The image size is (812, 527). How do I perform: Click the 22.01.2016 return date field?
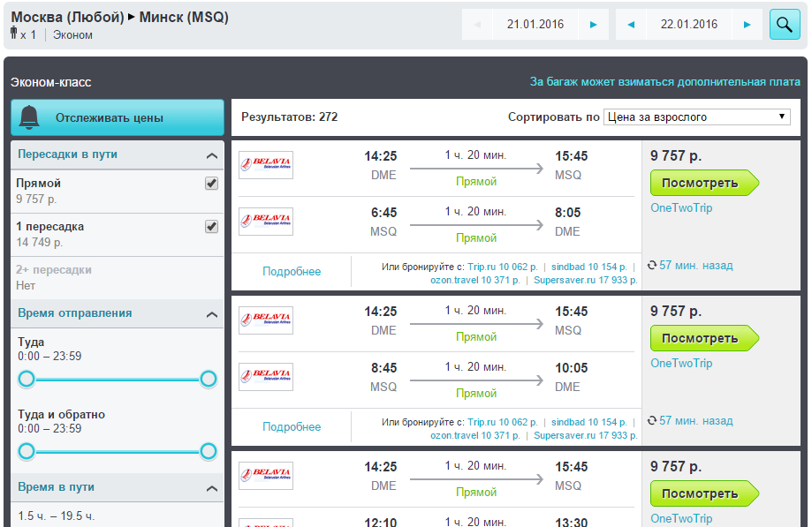[x=689, y=25]
